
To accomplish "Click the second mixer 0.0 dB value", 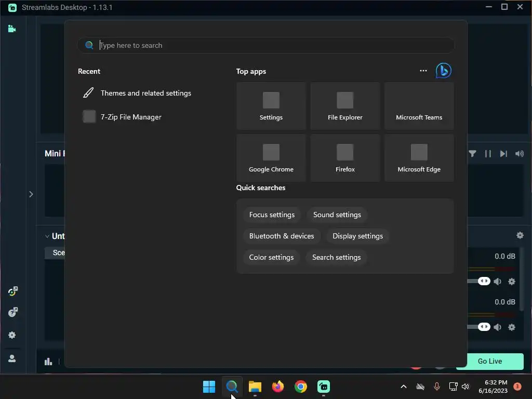I will [505, 302].
